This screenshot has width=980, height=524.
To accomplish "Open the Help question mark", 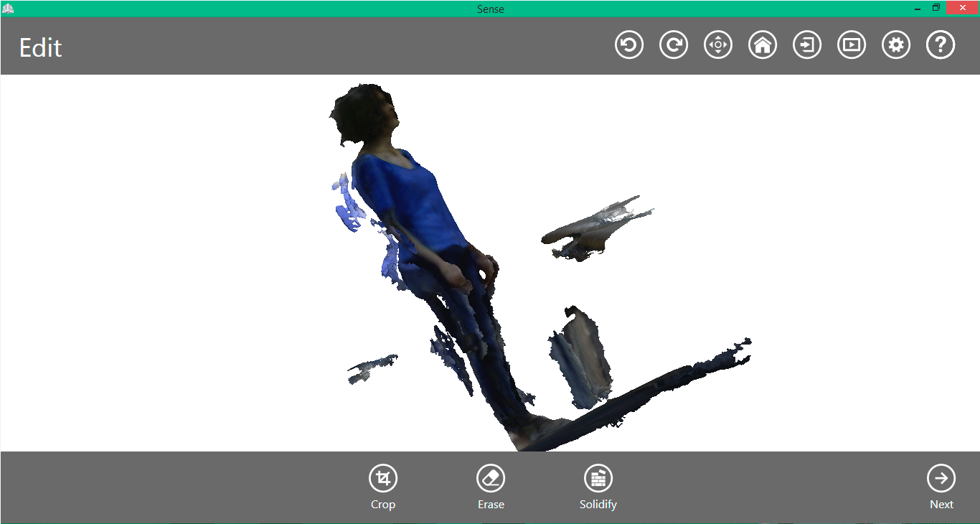I will (941, 45).
